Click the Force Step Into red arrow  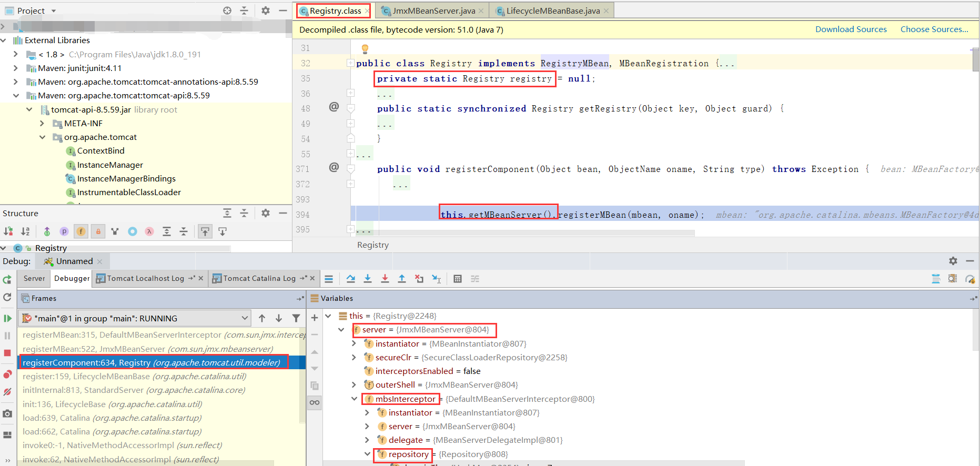point(385,279)
